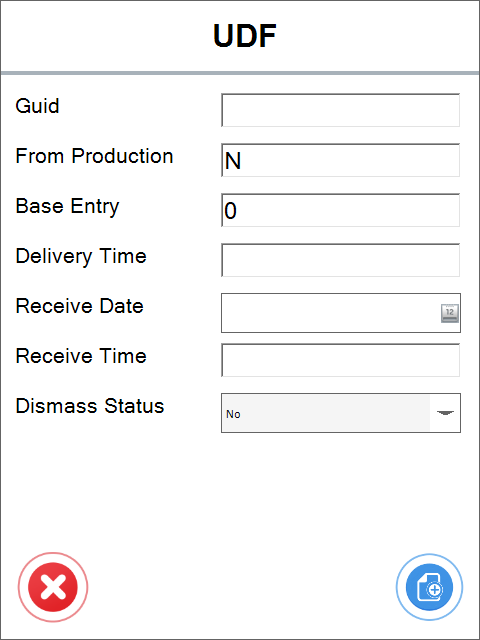Click the Base Entry label
Viewport: 480px width, 640px height.
[x=67, y=207]
